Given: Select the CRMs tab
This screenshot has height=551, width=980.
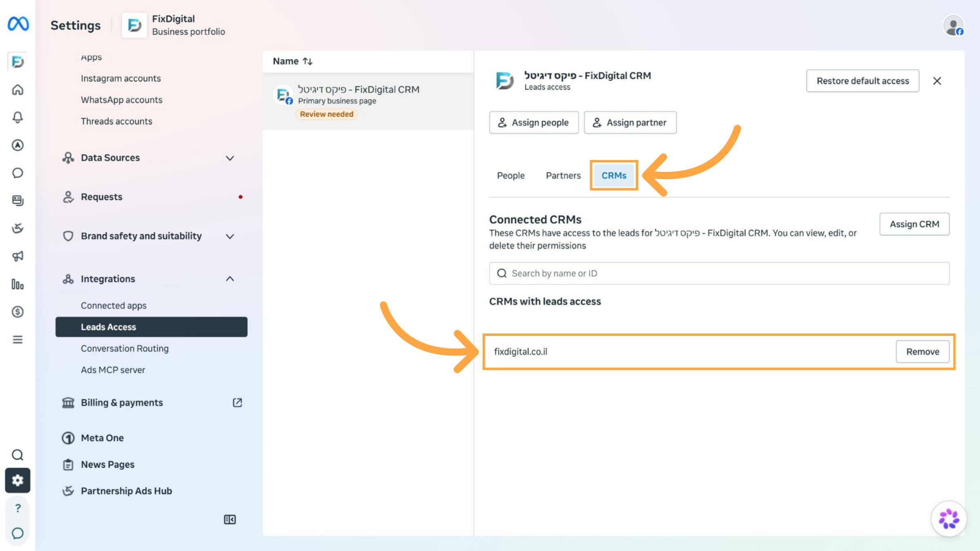Looking at the screenshot, I should click(614, 176).
